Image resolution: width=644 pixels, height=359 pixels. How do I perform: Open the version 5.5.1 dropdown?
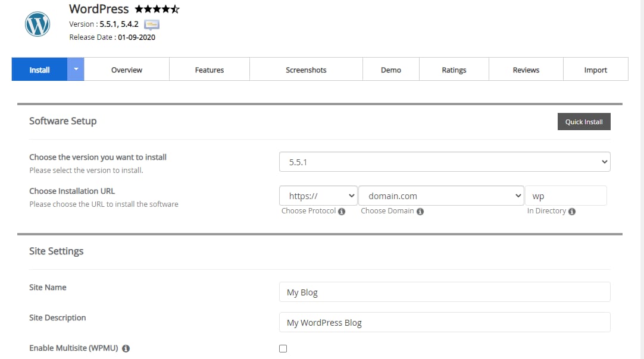pos(445,162)
